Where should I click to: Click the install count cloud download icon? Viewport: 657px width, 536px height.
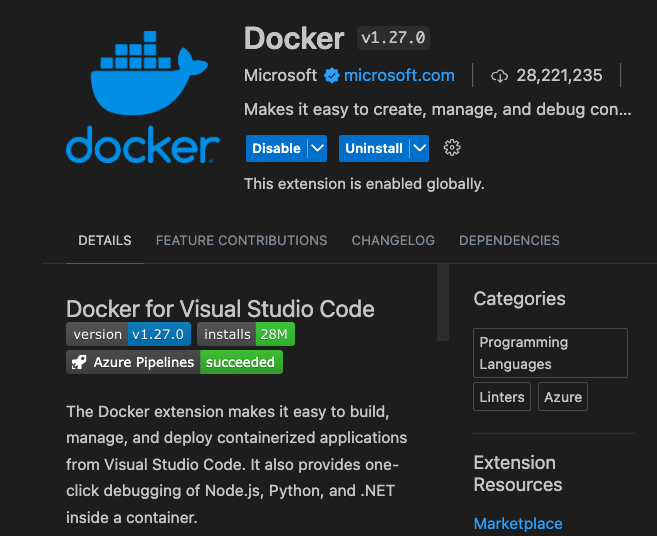[x=499, y=76]
